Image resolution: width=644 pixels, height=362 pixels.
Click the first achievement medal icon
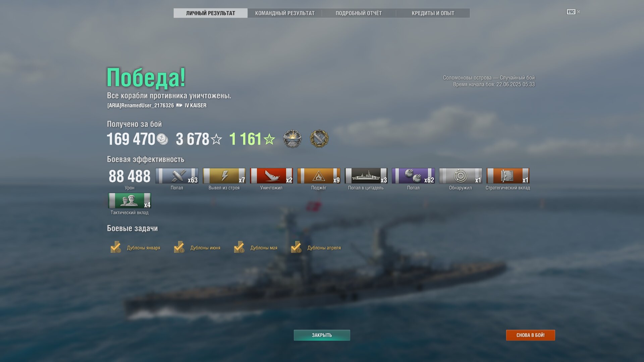click(292, 139)
